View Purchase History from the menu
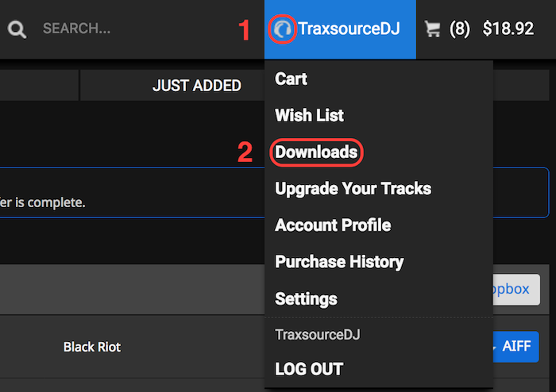556x392 pixels. tap(339, 262)
